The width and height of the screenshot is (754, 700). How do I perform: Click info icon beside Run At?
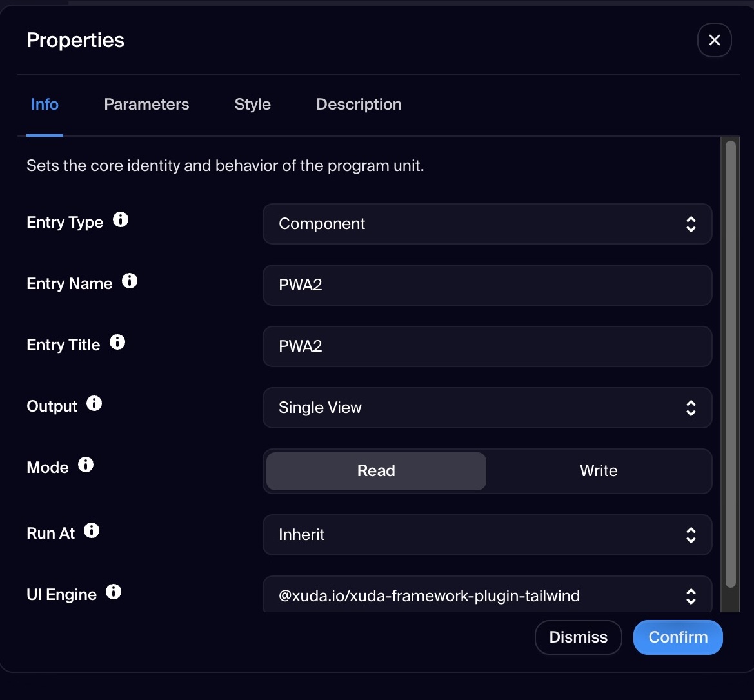(x=92, y=531)
